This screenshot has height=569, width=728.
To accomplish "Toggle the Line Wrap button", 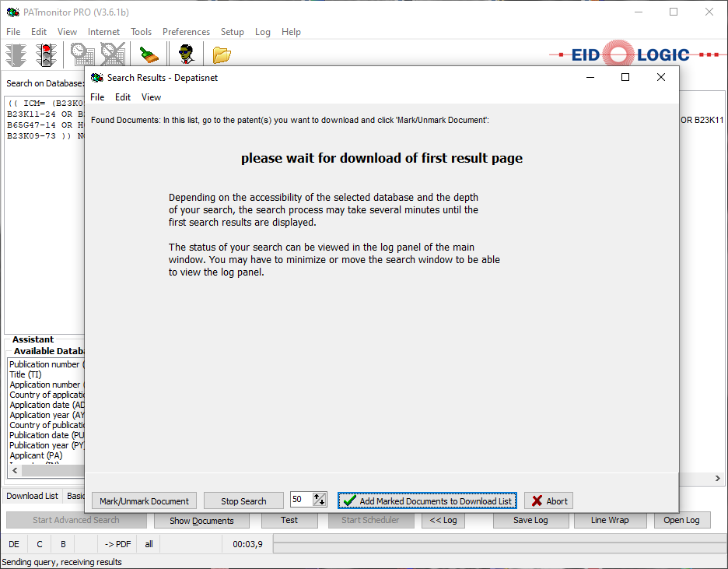I will point(610,520).
